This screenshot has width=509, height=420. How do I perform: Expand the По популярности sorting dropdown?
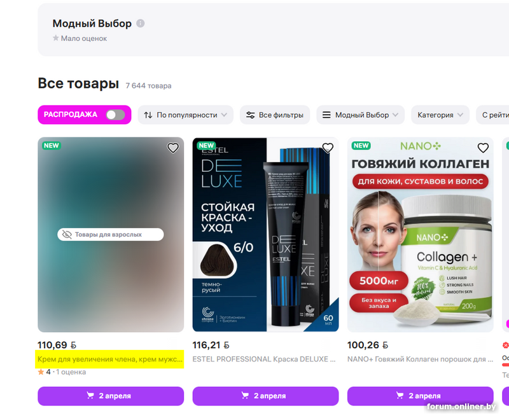[x=185, y=115]
